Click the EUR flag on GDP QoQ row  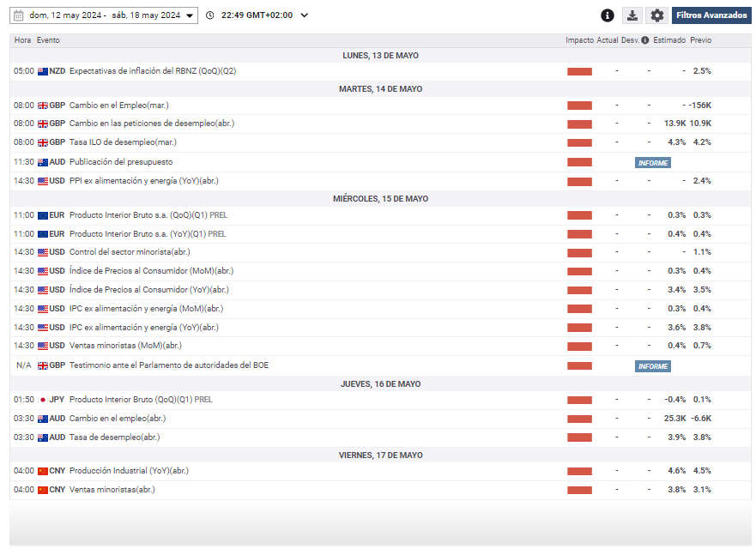43,215
